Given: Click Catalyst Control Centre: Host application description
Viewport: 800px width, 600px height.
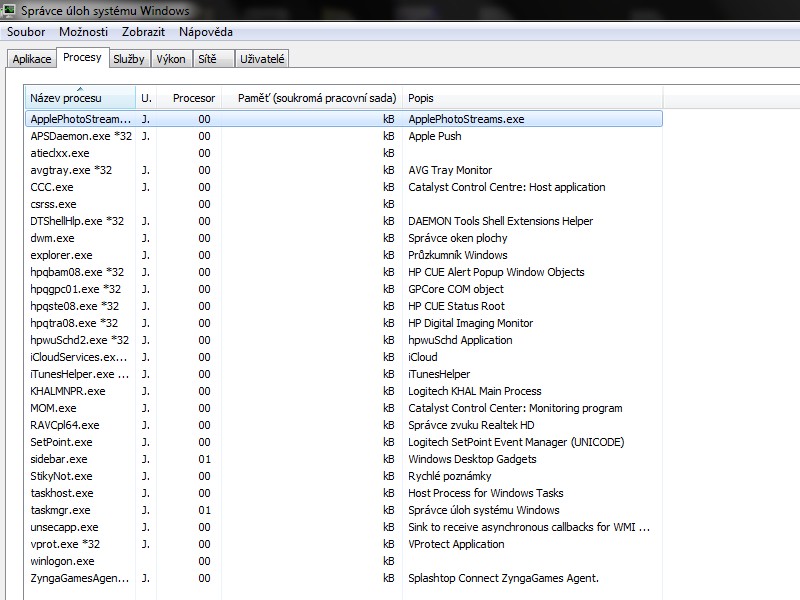Looking at the screenshot, I should click(x=507, y=187).
